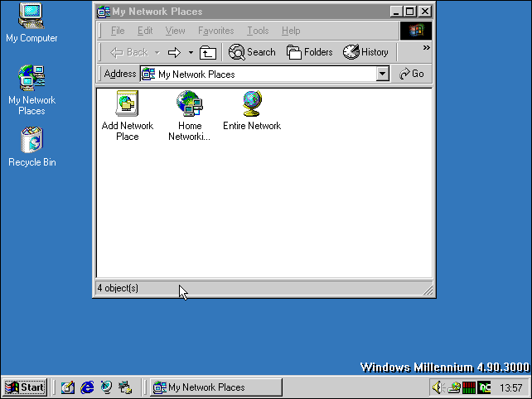Click the network connection tray icon

(x=454, y=387)
